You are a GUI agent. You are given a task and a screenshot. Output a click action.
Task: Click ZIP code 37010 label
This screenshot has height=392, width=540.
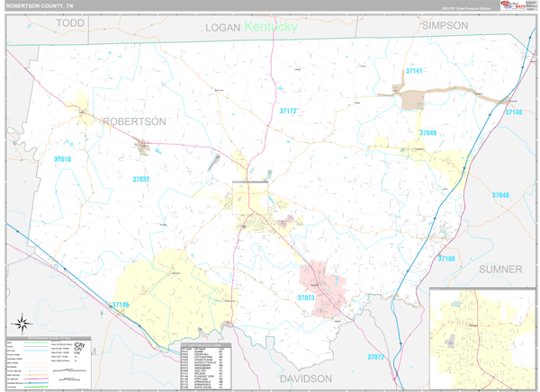[62, 159]
